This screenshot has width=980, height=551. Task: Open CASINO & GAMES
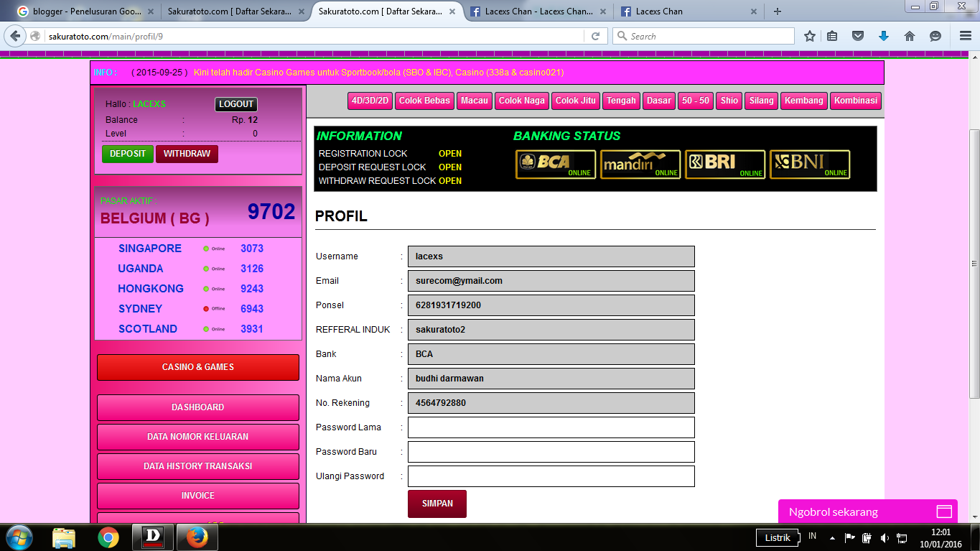coord(198,367)
